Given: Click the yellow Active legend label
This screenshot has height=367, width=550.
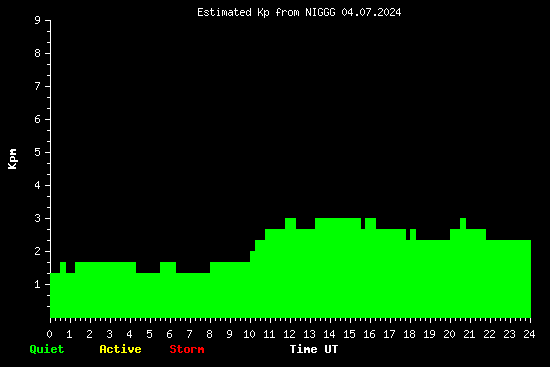Looking at the screenshot, I should pos(120,349).
